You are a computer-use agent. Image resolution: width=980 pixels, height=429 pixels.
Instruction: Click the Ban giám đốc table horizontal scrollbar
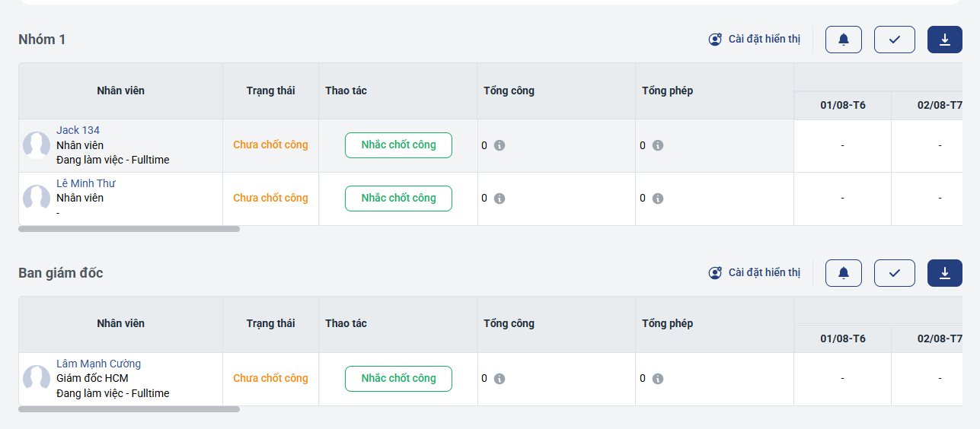(x=129, y=409)
